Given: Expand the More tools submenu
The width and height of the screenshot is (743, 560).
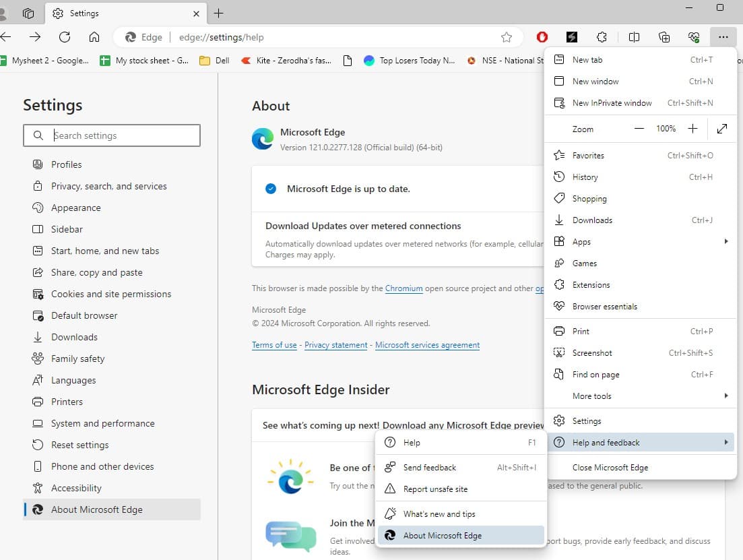Looking at the screenshot, I should (x=640, y=396).
